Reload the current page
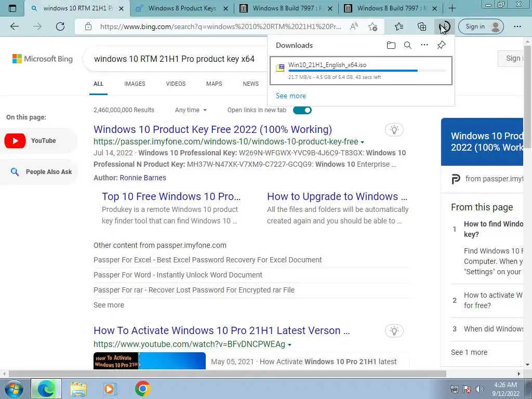 (x=60, y=26)
